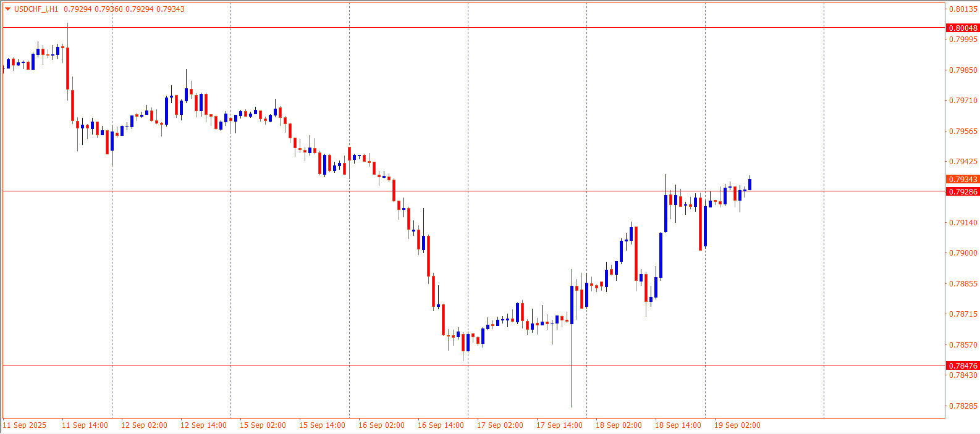
Task: Click the 17 Sep 02:00 time label
Action: click(500, 425)
